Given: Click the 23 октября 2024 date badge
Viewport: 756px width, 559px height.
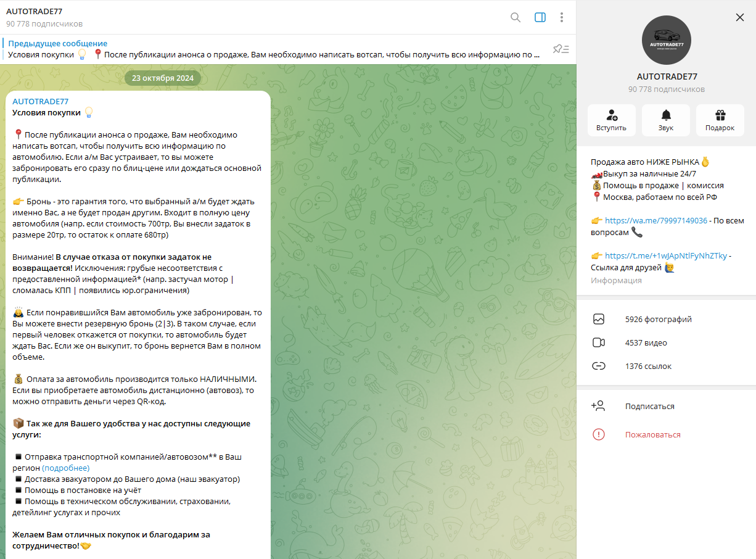Looking at the screenshot, I should 163,78.
